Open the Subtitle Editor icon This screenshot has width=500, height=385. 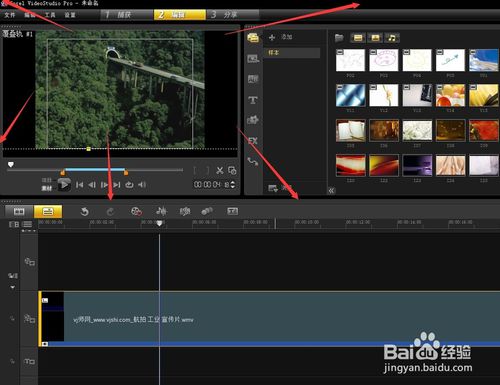click(232, 211)
